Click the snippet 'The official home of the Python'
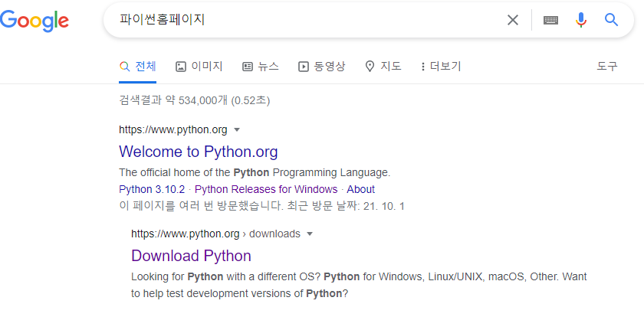This screenshot has width=644, height=317. [194, 173]
